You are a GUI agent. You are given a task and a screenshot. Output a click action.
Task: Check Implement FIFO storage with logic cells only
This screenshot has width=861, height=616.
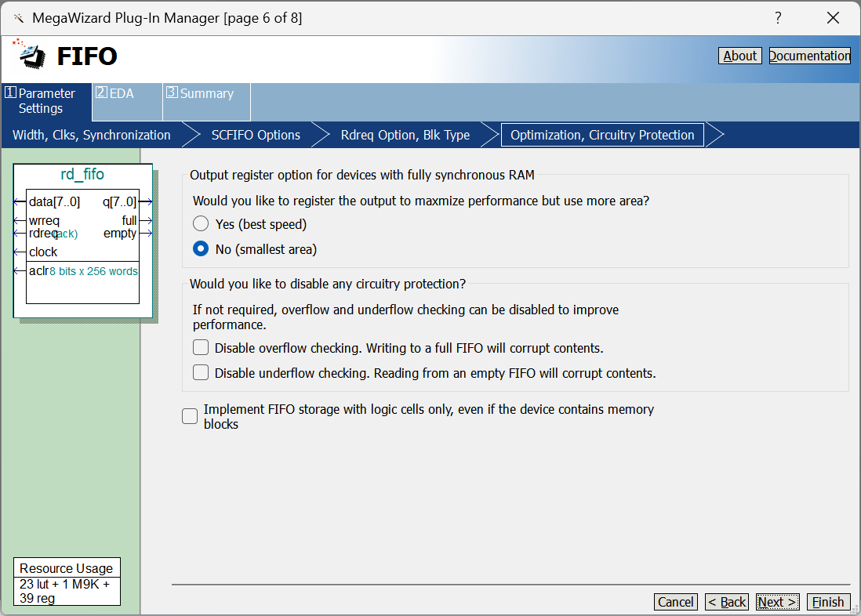[190, 416]
